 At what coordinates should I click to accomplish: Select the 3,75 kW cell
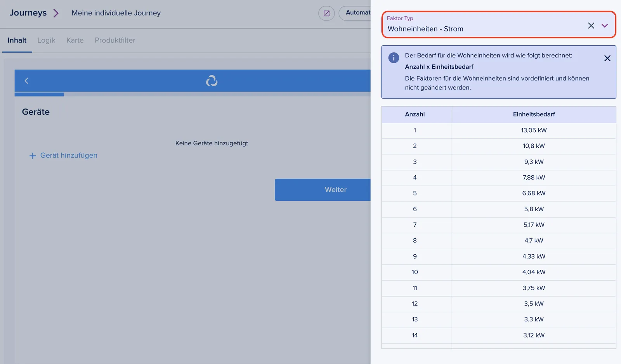point(534,288)
